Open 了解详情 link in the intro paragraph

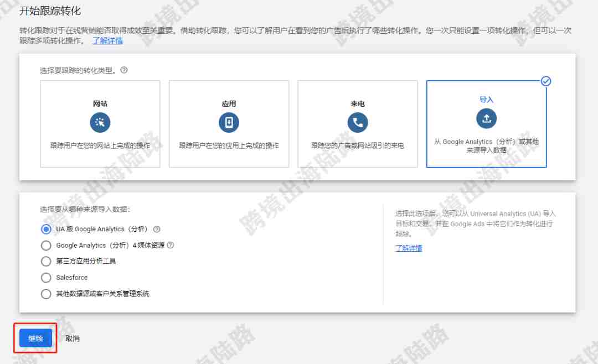pos(107,40)
